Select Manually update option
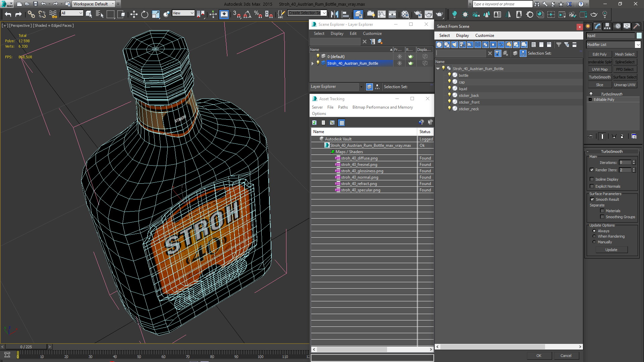The height and width of the screenshot is (362, 644). [594, 242]
